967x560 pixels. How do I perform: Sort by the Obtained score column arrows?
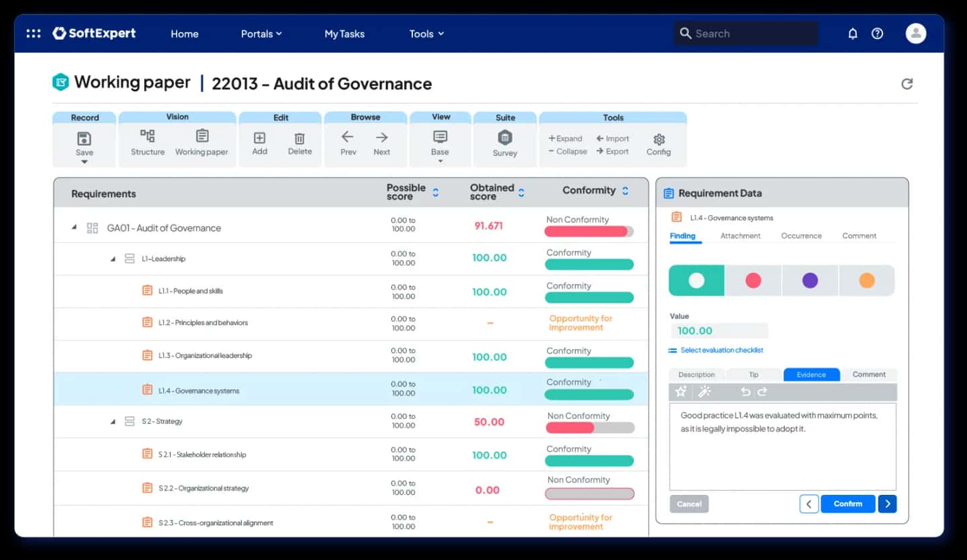click(521, 192)
